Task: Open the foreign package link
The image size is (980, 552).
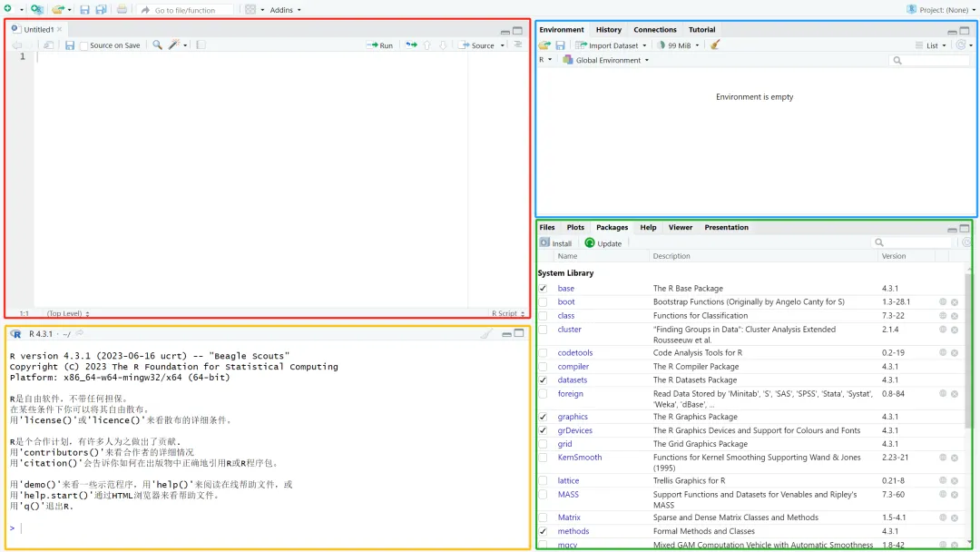Action: click(570, 394)
